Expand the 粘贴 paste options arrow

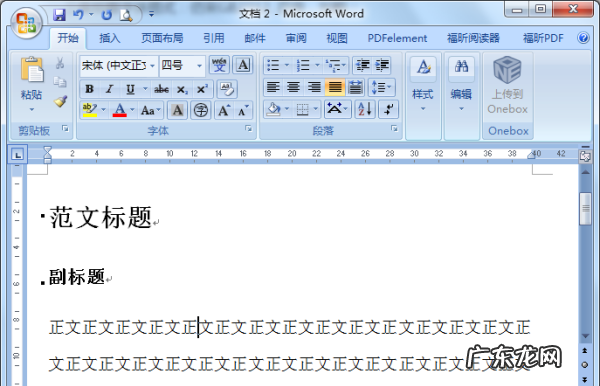point(32,109)
